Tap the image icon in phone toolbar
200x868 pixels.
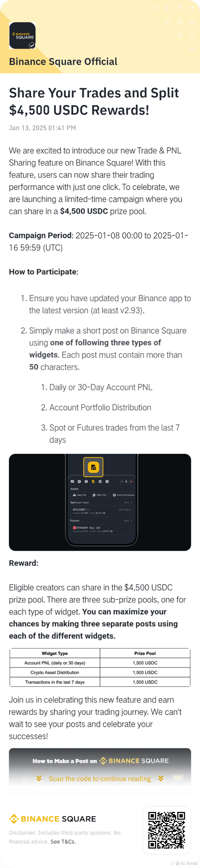click(72, 481)
